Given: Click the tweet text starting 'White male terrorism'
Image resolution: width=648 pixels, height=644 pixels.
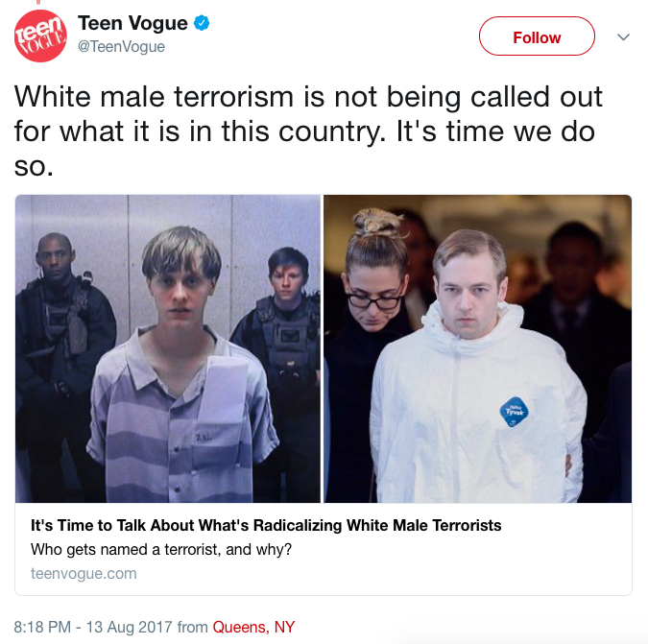Looking at the screenshot, I should pos(308,131).
